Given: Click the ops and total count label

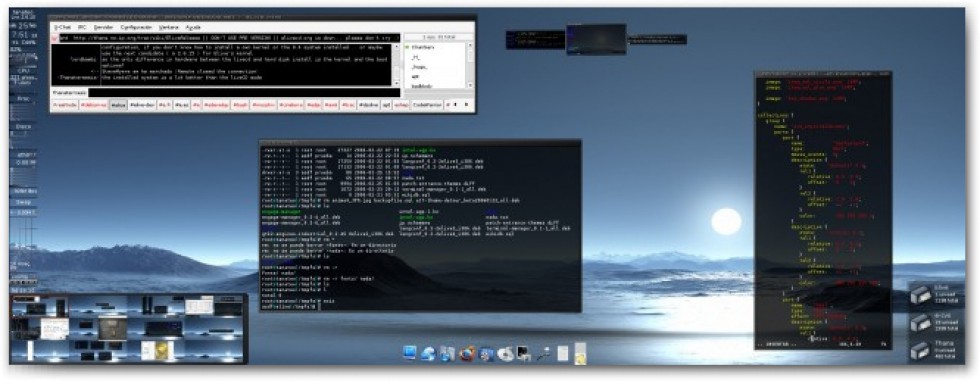Looking at the screenshot, I should click(439, 37).
